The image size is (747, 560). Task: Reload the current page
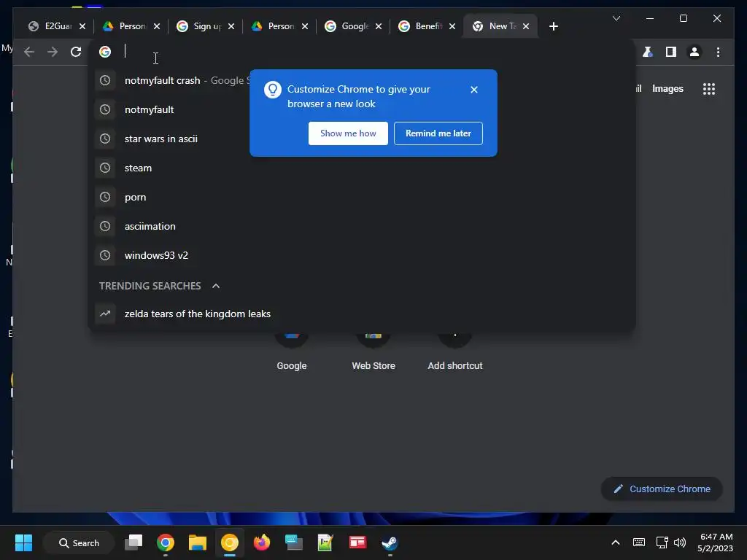pos(76,52)
